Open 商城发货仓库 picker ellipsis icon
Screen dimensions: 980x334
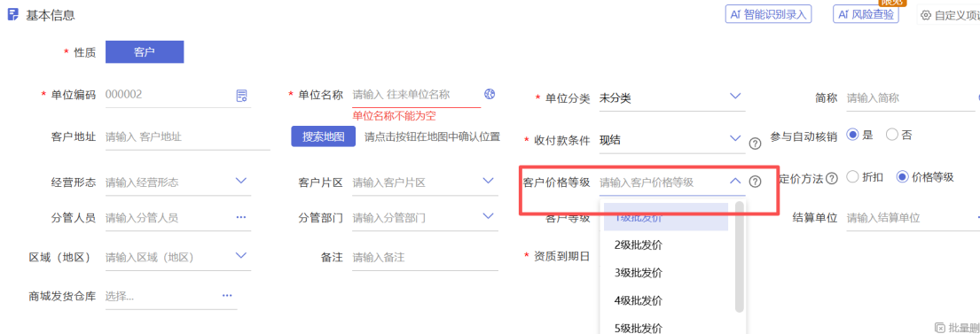[227, 295]
